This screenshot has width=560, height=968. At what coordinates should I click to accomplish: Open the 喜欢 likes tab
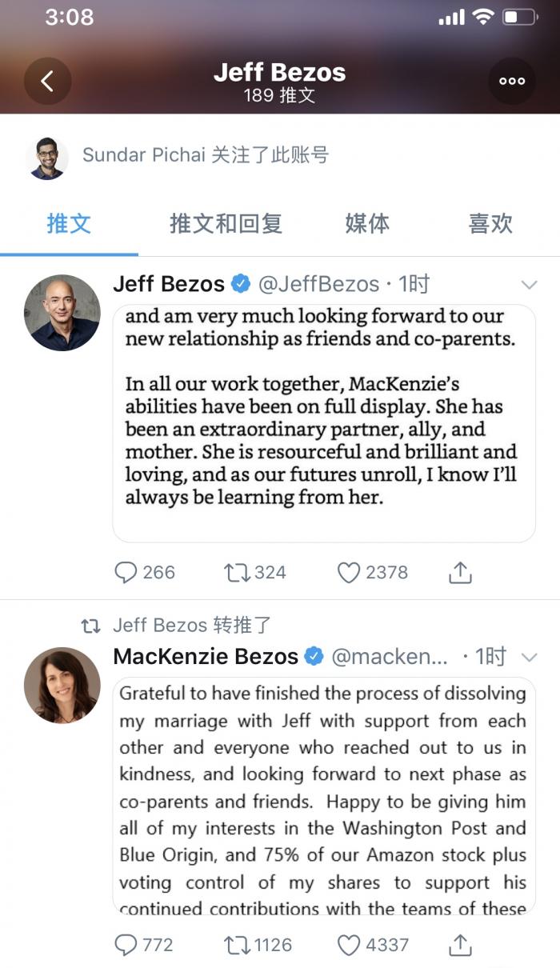tap(490, 223)
